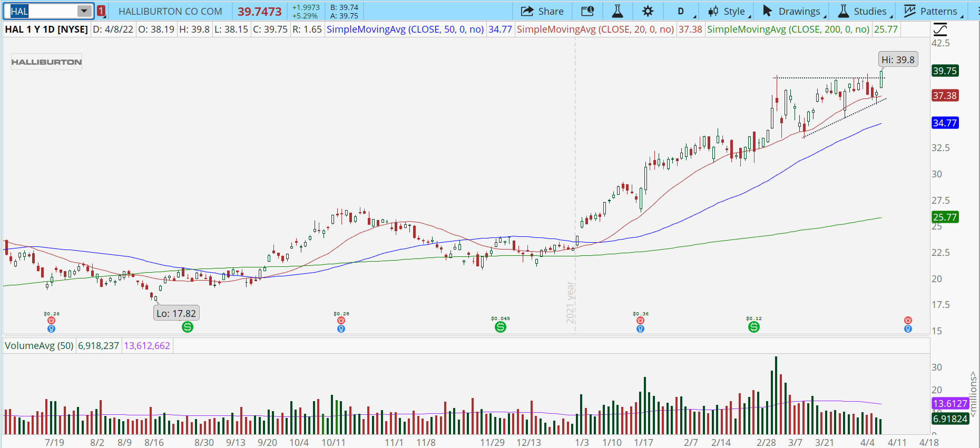Click the last price 39.7473
The width and height of the screenshot is (980, 448).
[x=259, y=11]
